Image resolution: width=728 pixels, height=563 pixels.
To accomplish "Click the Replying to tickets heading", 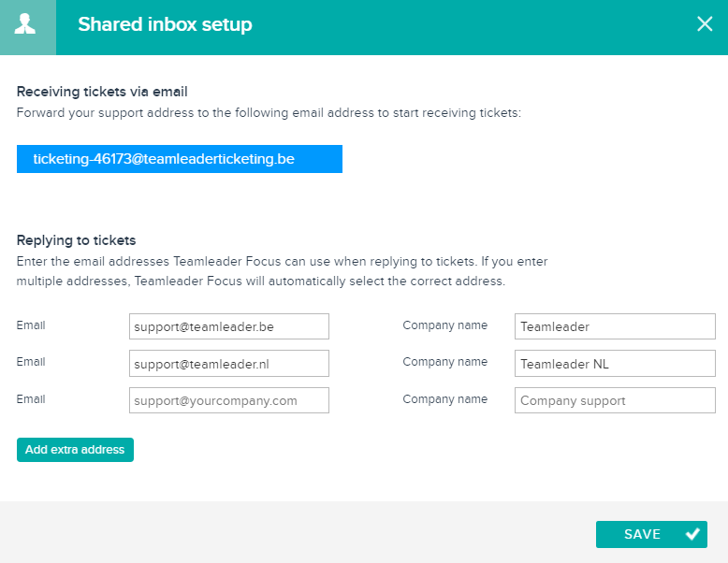I will tap(76, 240).
